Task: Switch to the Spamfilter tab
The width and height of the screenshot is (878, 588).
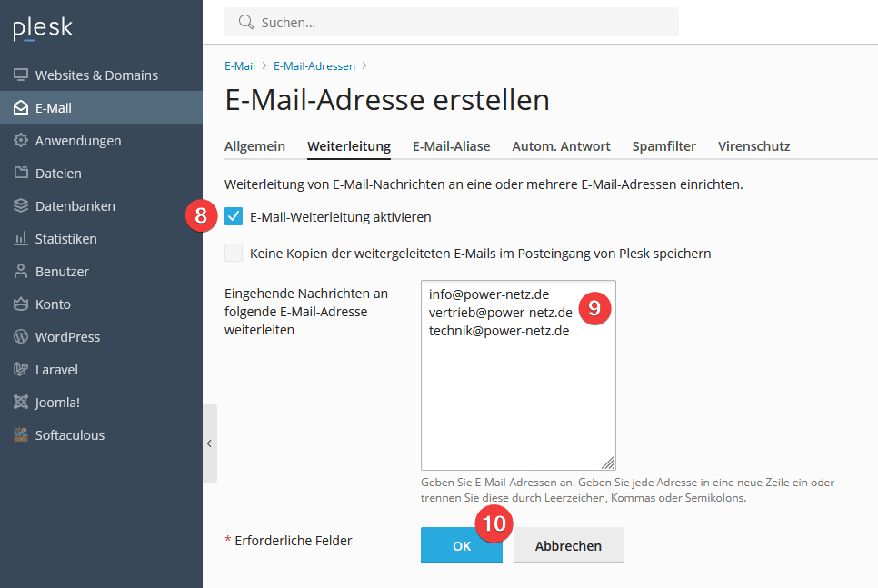Action: [x=663, y=145]
